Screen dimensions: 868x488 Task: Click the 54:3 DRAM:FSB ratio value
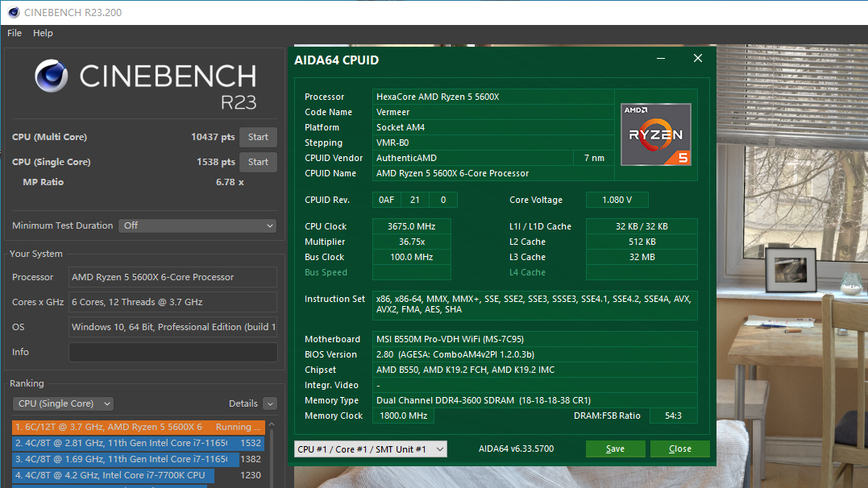click(673, 416)
